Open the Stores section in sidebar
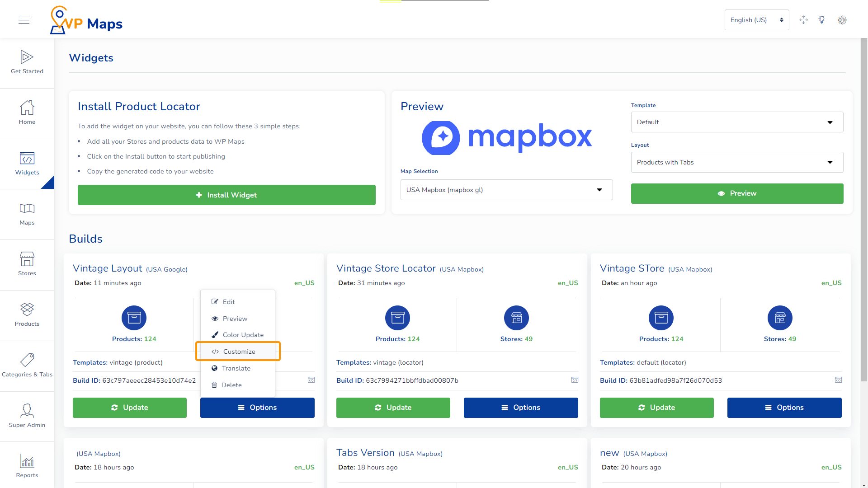This screenshot has width=868, height=488. point(27,264)
